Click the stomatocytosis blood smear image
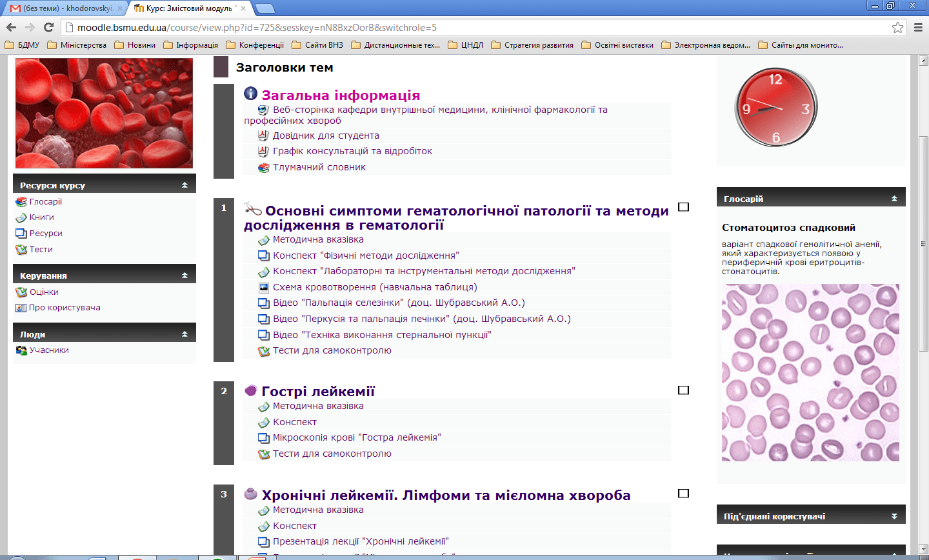 coord(810,372)
